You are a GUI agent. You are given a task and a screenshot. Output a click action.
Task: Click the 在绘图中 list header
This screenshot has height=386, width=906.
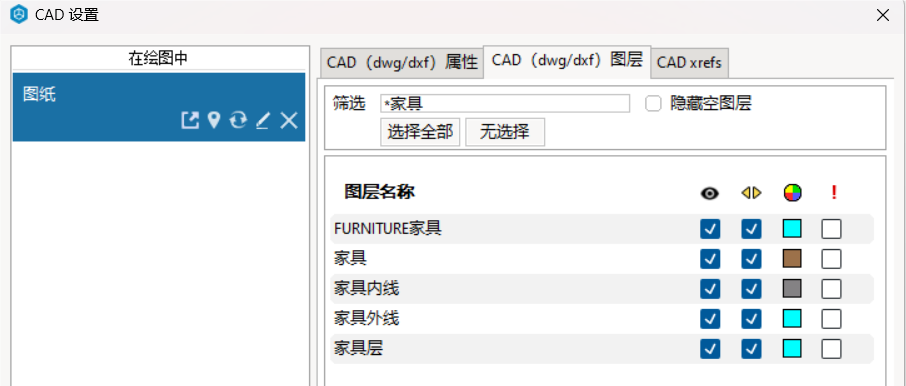pyautogui.click(x=158, y=58)
